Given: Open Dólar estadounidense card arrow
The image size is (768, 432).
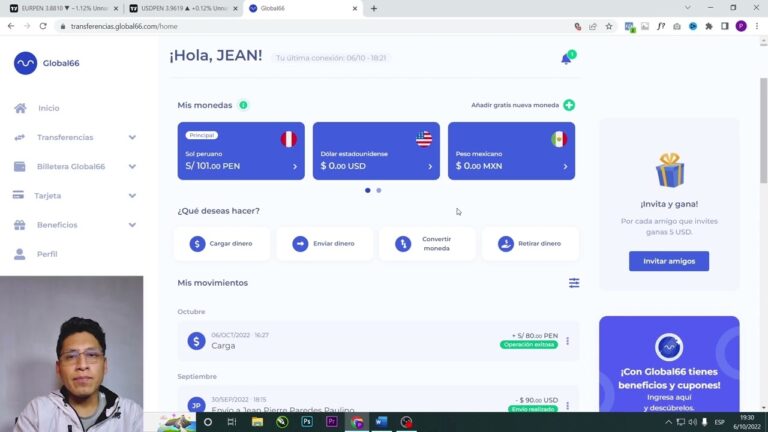Looking at the screenshot, I should click(430, 167).
